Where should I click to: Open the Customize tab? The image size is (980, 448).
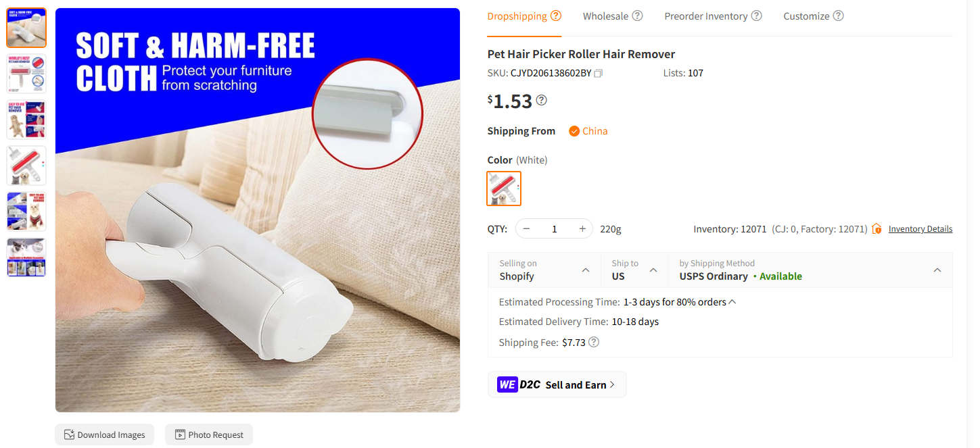[x=806, y=16]
